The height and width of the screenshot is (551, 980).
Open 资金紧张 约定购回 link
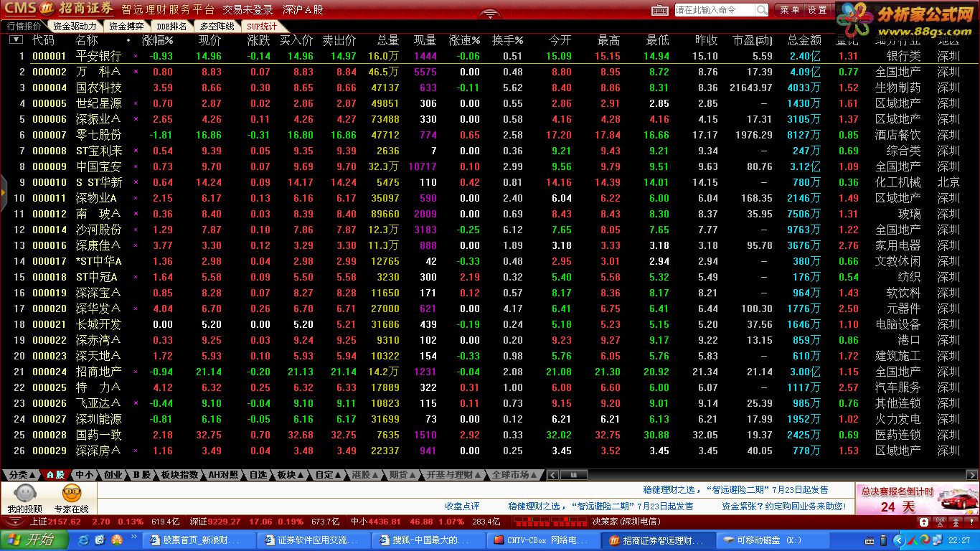[x=784, y=507]
